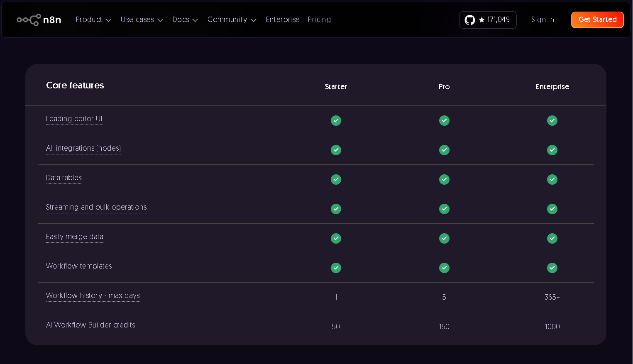Click the Pro column header
The height and width of the screenshot is (364, 633).
444,87
